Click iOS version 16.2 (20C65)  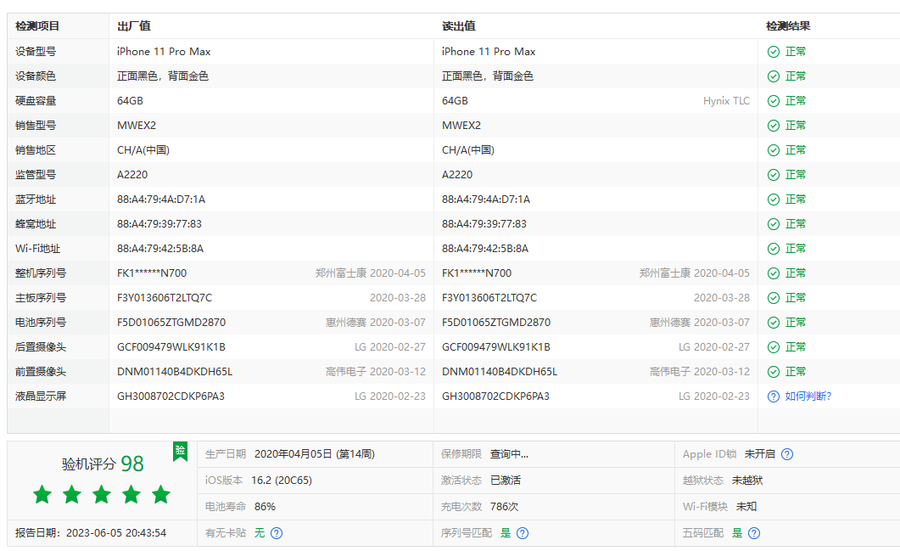click(x=282, y=480)
